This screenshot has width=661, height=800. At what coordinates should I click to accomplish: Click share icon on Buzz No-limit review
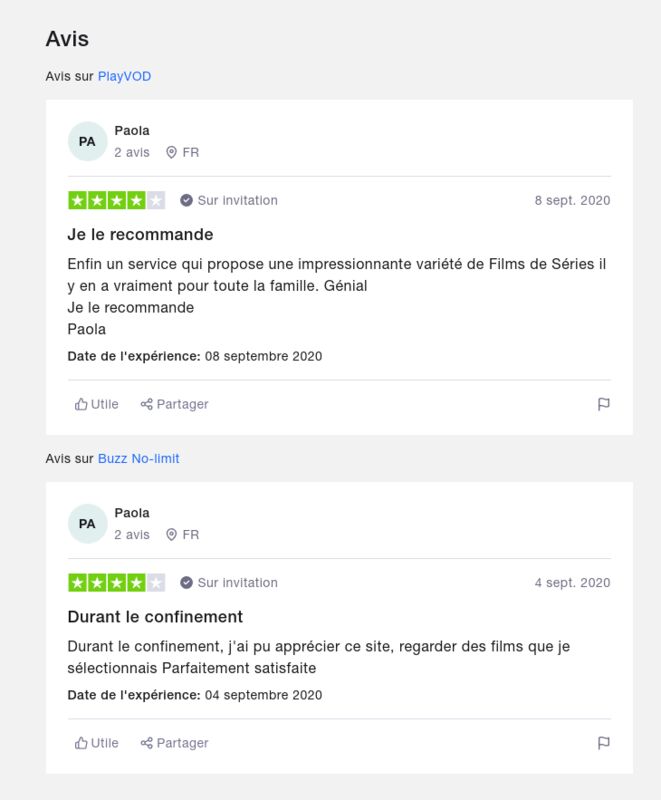(x=146, y=743)
